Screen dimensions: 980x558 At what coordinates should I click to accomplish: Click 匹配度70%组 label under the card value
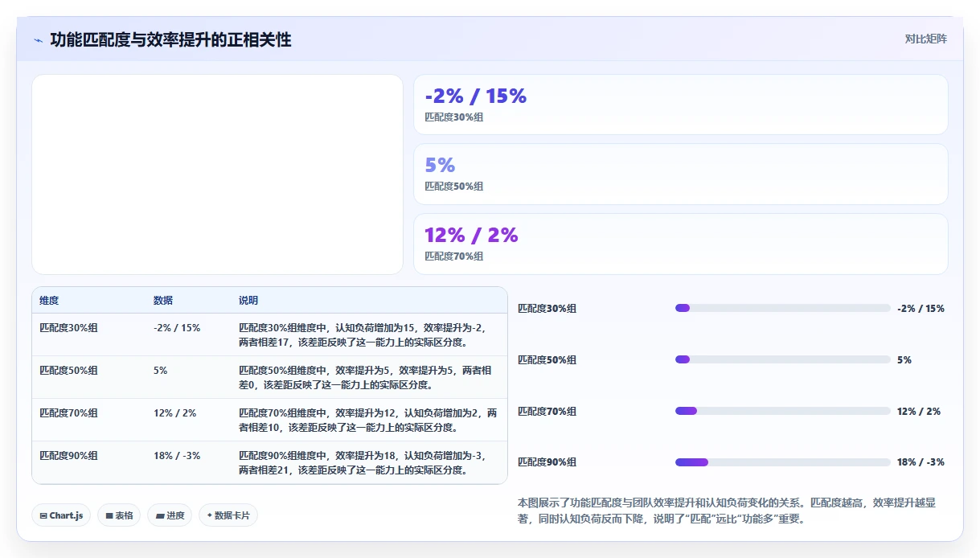(x=454, y=256)
